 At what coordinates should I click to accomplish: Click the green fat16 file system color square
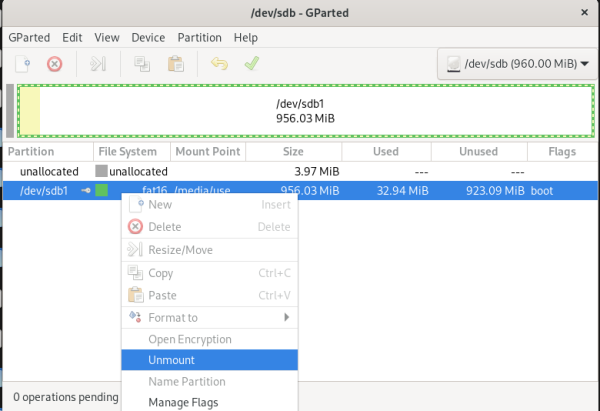pyautogui.click(x=101, y=190)
